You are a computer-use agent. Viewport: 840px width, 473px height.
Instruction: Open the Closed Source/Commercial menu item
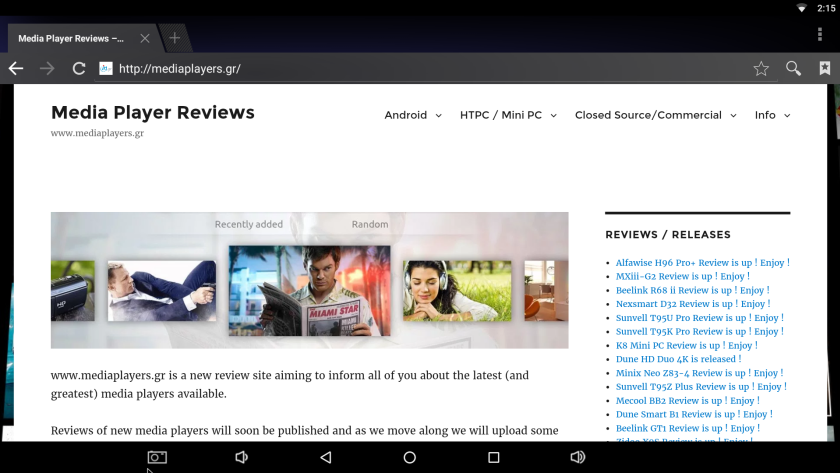(x=648, y=115)
